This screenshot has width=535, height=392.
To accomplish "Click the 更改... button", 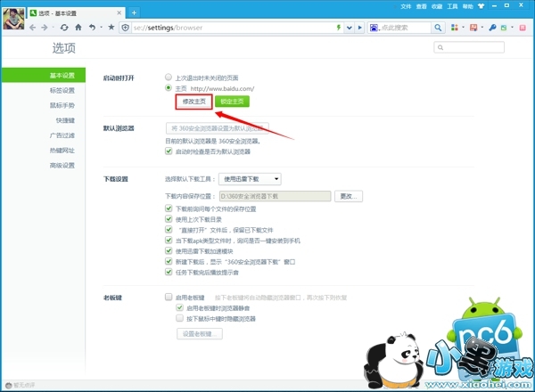I will [349, 196].
